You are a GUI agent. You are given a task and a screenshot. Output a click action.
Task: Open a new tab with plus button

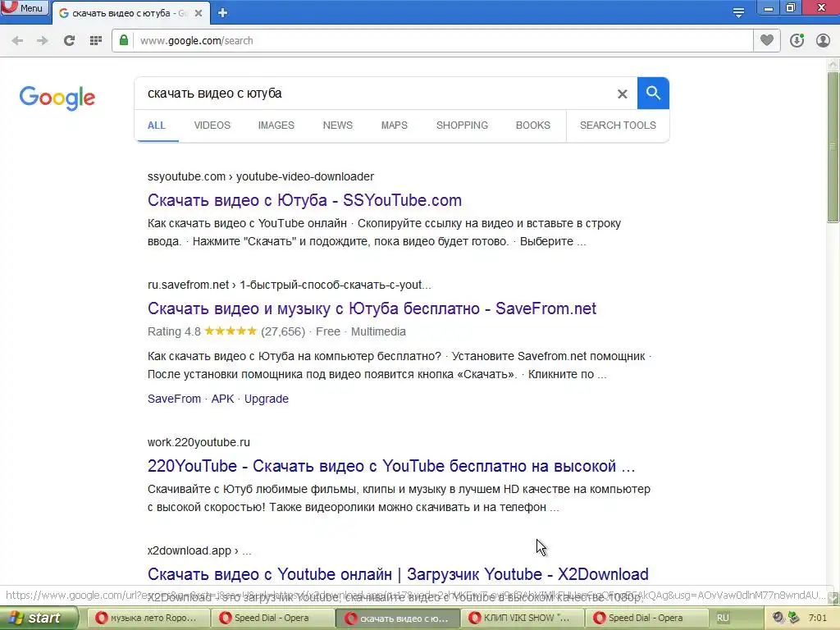pyautogui.click(x=223, y=13)
